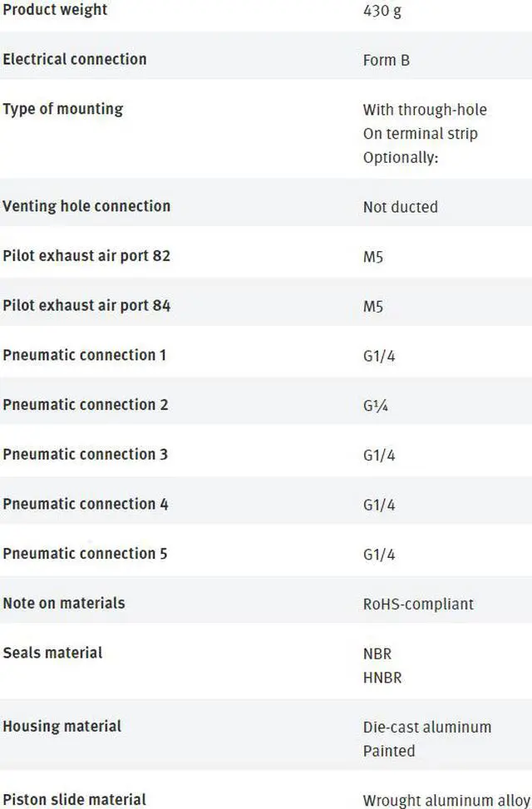This screenshot has width=532, height=809.
Task: Select the Form B value
Action: tap(386, 61)
